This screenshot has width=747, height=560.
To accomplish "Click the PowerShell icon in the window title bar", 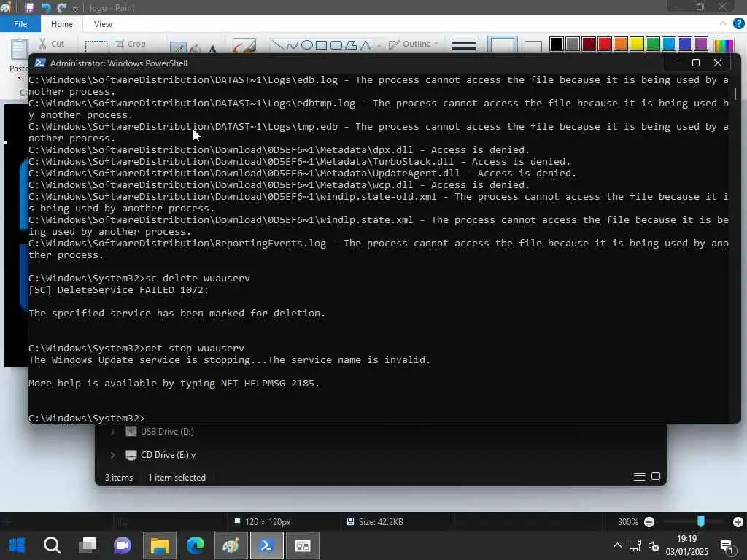I will point(40,63).
